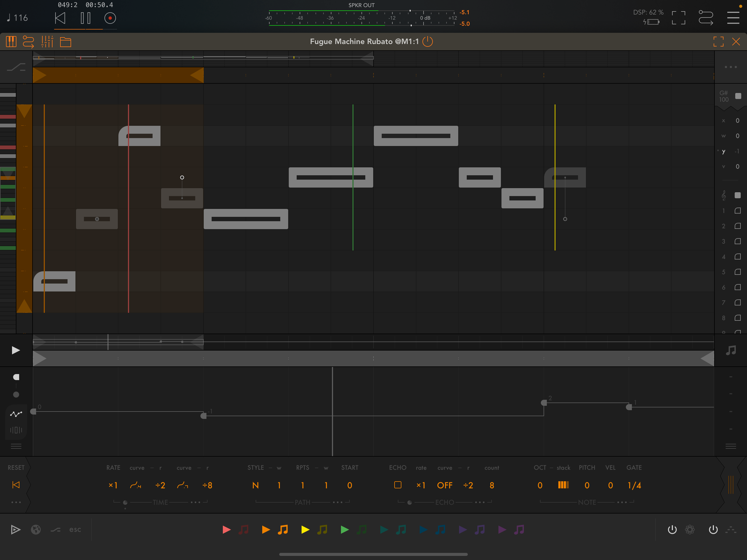Expand the TIME section more options dots
This screenshot has width=747, height=560.
[195, 502]
